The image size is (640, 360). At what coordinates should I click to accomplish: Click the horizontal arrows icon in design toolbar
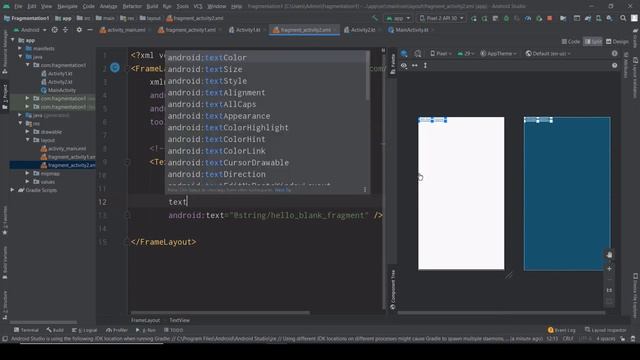(x=415, y=65)
